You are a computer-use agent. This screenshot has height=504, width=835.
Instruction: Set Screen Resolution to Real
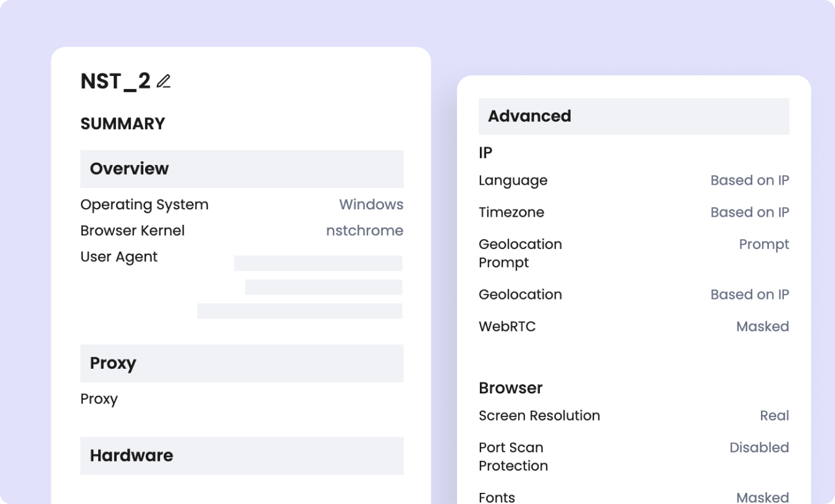(774, 415)
